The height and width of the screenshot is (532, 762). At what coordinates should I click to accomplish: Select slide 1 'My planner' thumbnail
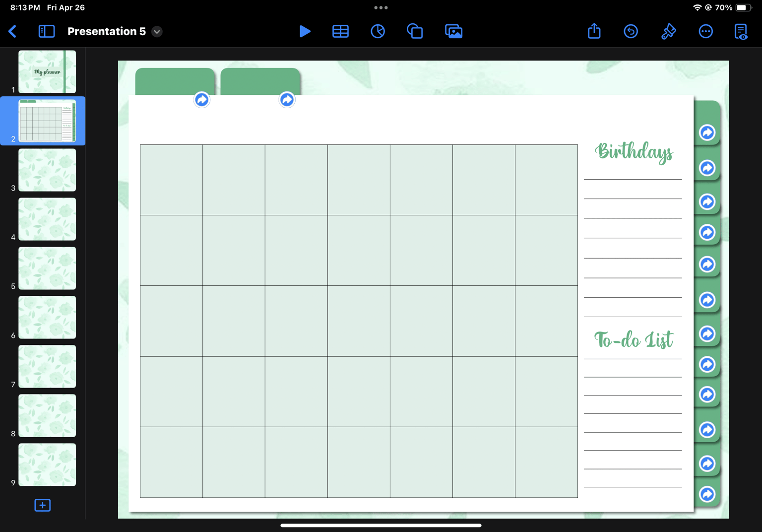[47, 71]
